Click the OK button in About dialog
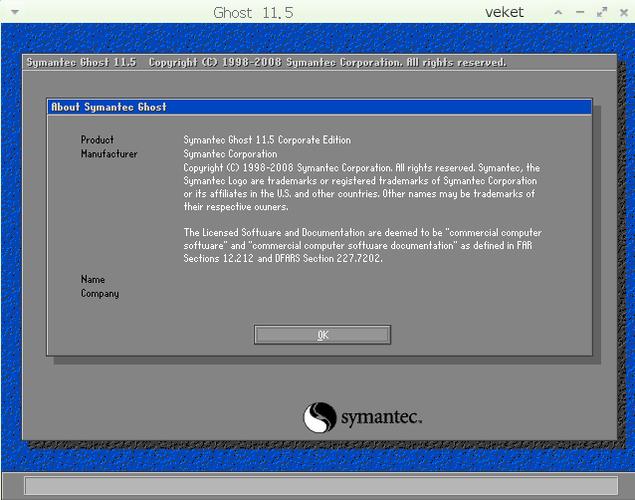 pos(322,335)
